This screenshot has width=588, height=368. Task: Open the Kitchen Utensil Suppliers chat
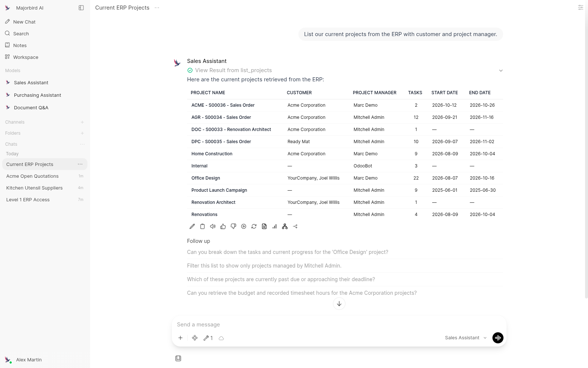[45, 188]
